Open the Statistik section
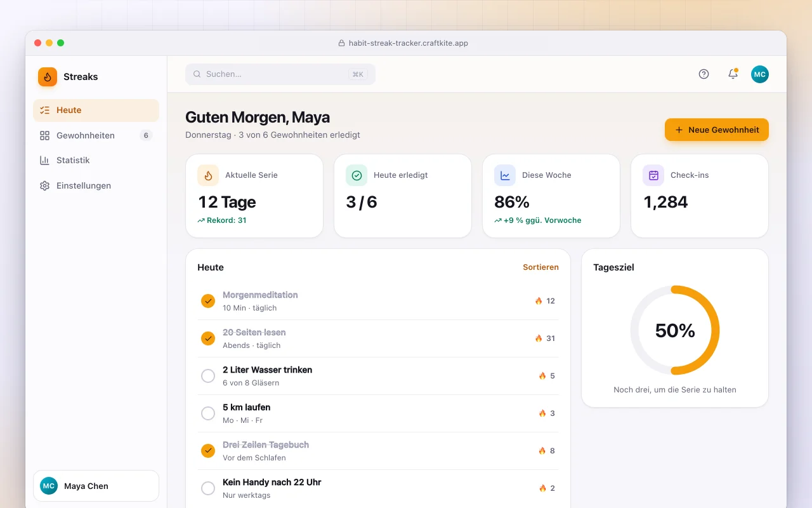The height and width of the screenshot is (508, 812). pyautogui.click(x=96, y=161)
